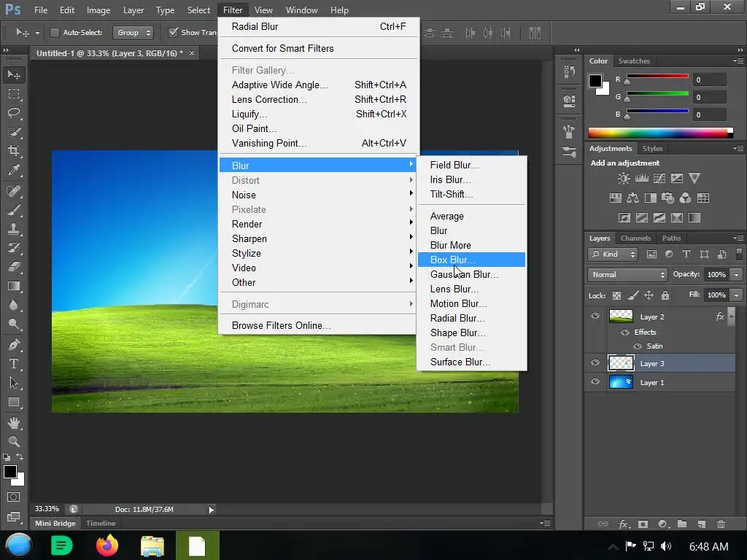Click the foreground color swatch in Color panel
The width and height of the screenshot is (747, 560).
(595, 81)
